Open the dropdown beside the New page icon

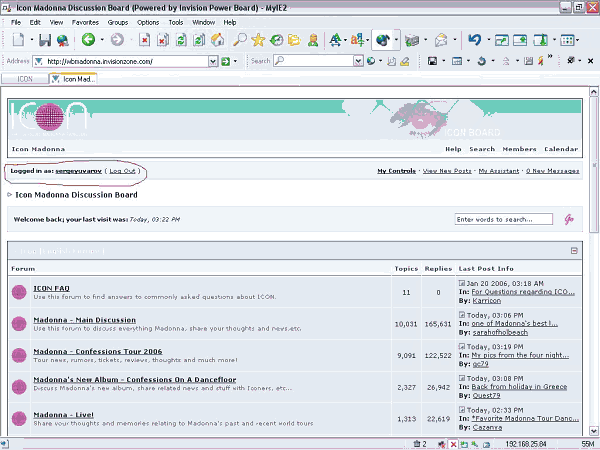32,40
